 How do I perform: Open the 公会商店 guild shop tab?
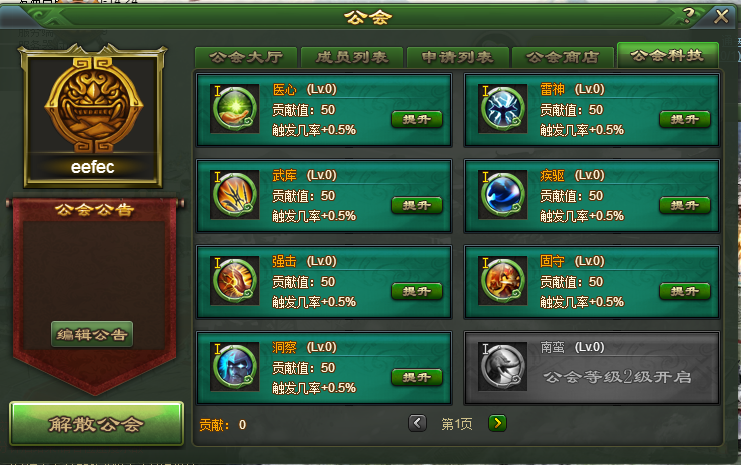click(563, 58)
